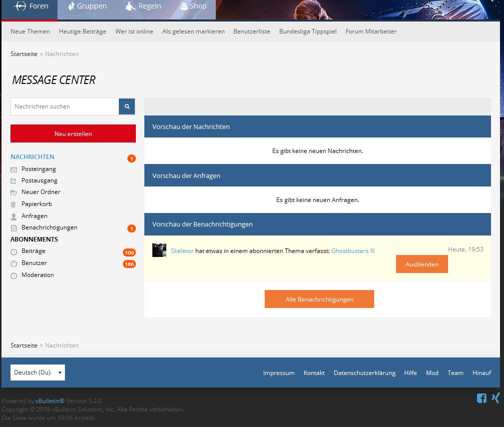
Task: Click the Postausgang folder icon
Action: (13, 181)
